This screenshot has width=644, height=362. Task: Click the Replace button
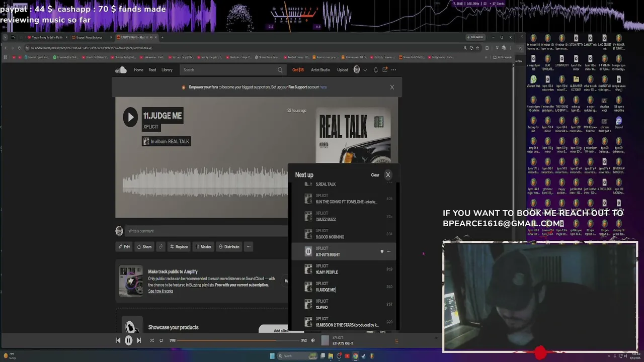(179, 247)
